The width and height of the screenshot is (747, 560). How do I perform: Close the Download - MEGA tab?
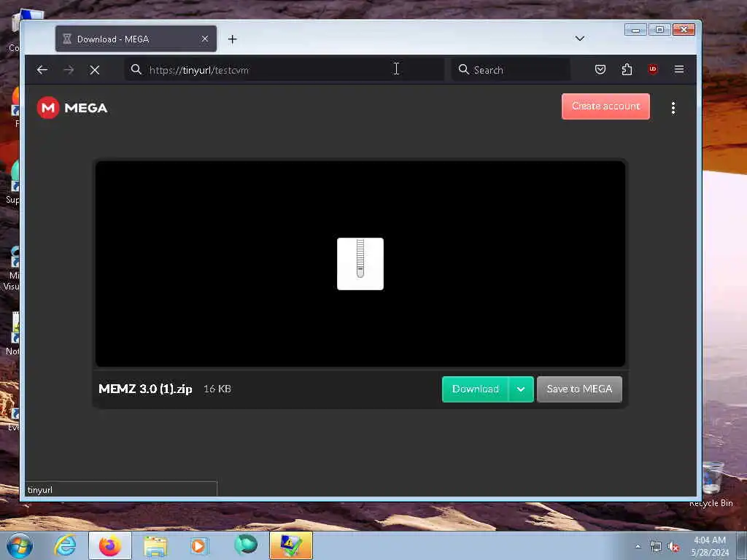click(205, 39)
